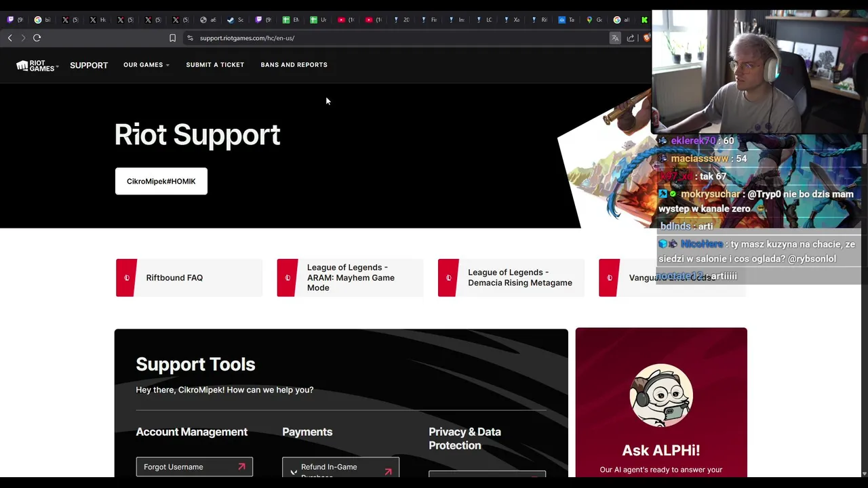Viewport: 868px width, 488px height.
Task: Click the Forgot Username button
Action: (195, 467)
